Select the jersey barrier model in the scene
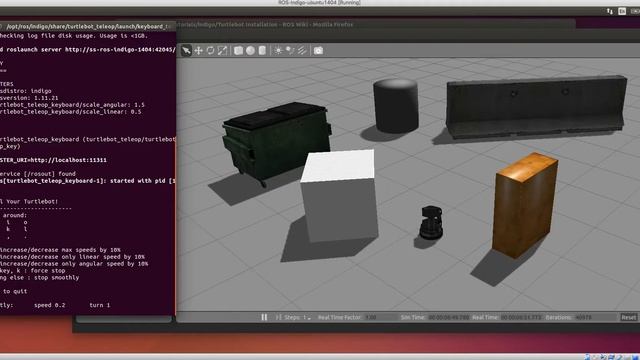This screenshot has height=360, width=640. (536, 107)
